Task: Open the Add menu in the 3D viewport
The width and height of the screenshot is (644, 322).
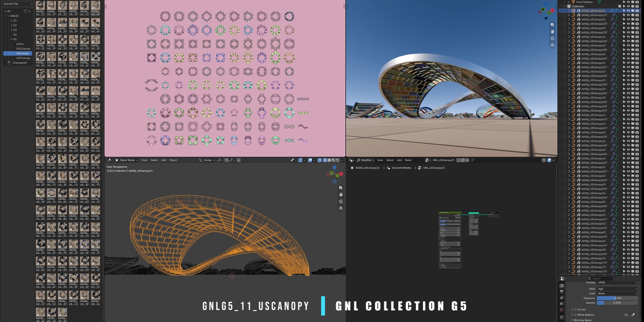Action: pyautogui.click(x=164, y=160)
